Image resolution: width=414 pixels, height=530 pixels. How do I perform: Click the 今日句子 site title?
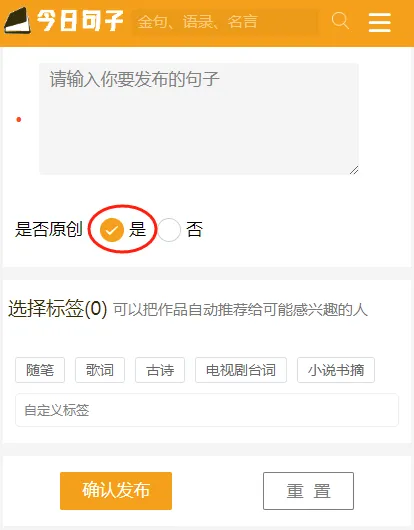click(80, 21)
